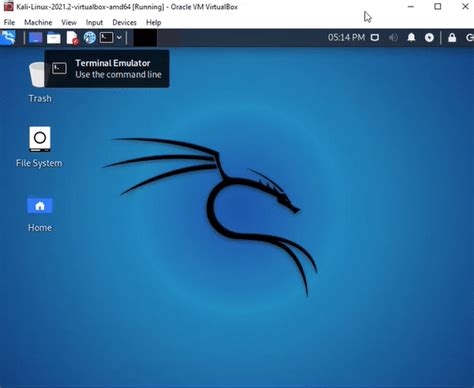Close the VirtualBox window
The width and height of the screenshot is (474, 388).
click(465, 6)
